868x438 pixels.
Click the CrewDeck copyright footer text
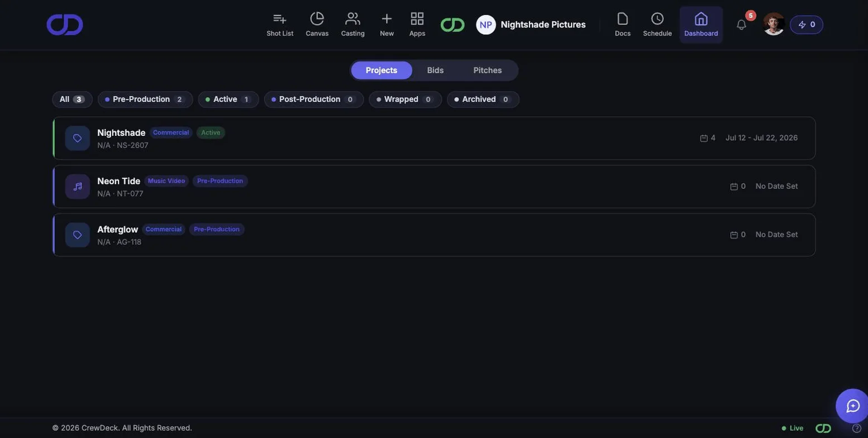tap(122, 428)
